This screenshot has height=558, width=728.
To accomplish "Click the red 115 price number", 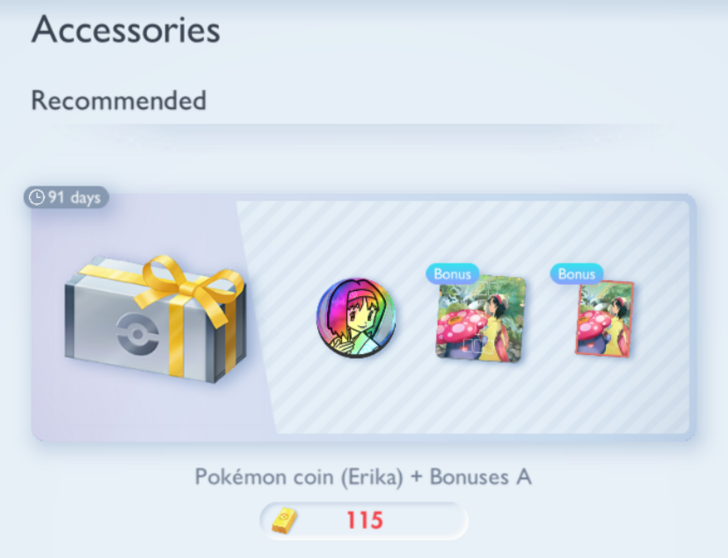I will (364, 520).
